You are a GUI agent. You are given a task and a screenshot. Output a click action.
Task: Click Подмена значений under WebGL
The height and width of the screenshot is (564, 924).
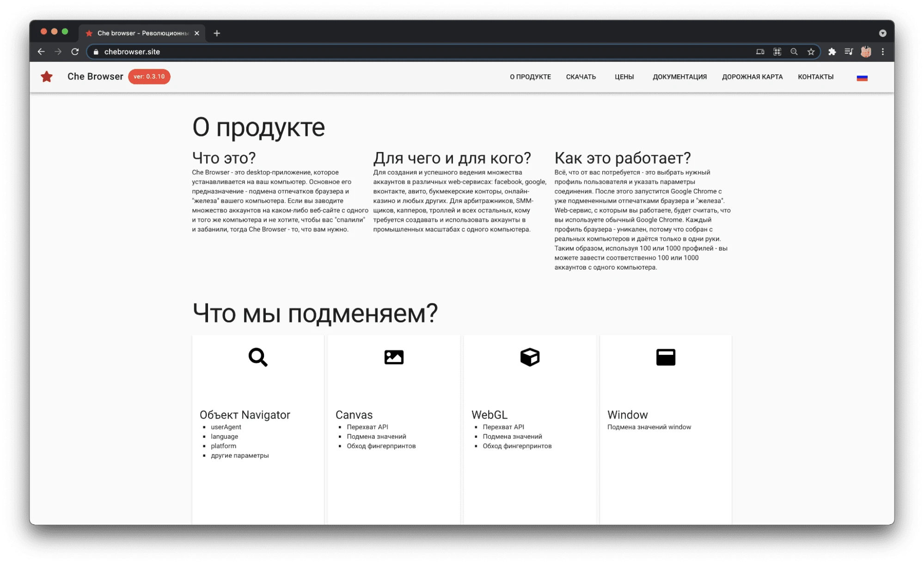(x=513, y=437)
